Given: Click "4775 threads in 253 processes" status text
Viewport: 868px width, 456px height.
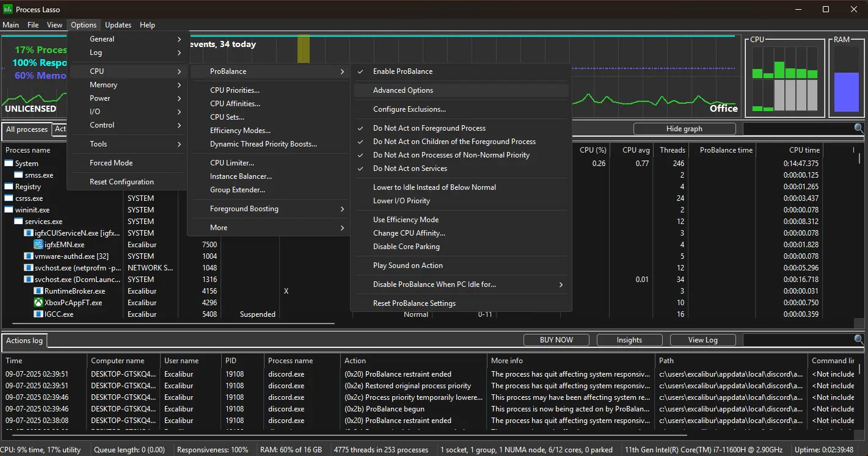Looking at the screenshot, I should point(381,450).
